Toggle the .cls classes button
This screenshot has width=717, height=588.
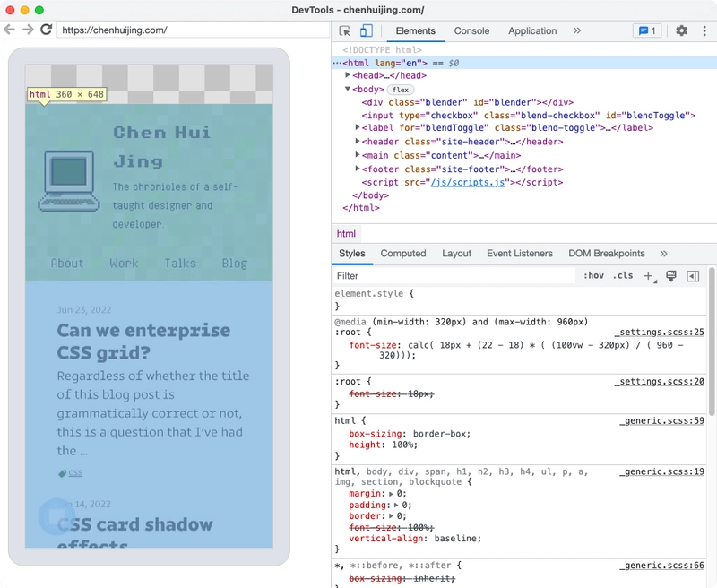click(x=623, y=275)
